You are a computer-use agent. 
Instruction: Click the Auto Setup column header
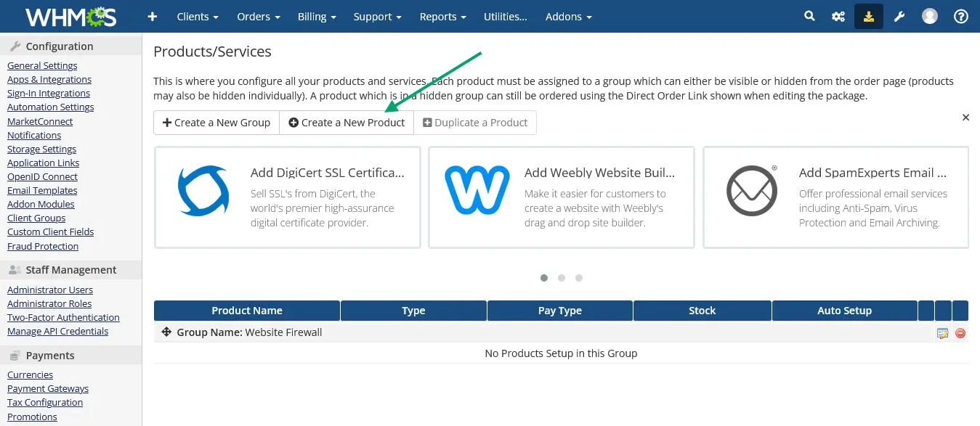tap(845, 311)
